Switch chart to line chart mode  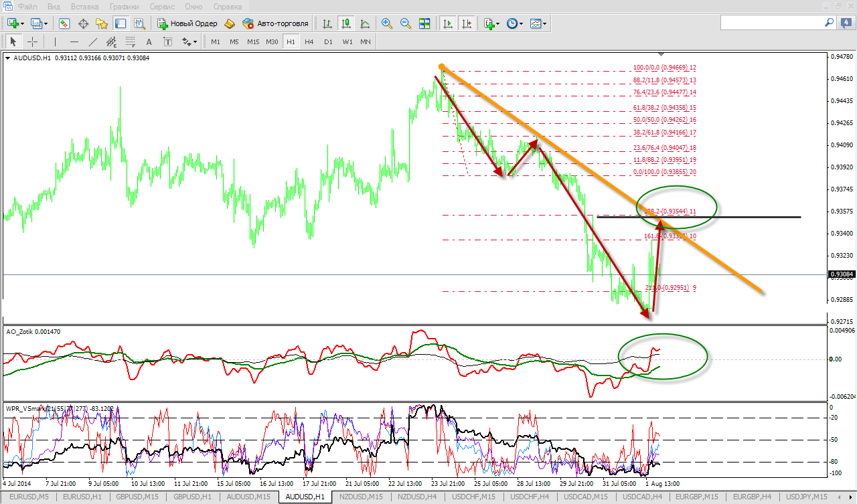click(365, 23)
